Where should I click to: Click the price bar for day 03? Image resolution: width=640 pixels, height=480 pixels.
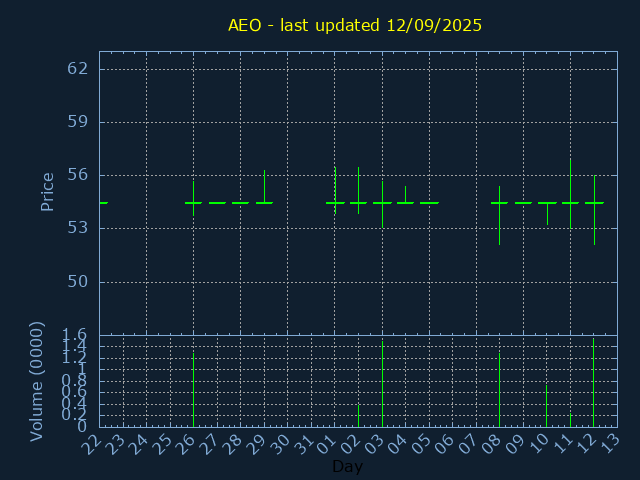click(382, 204)
